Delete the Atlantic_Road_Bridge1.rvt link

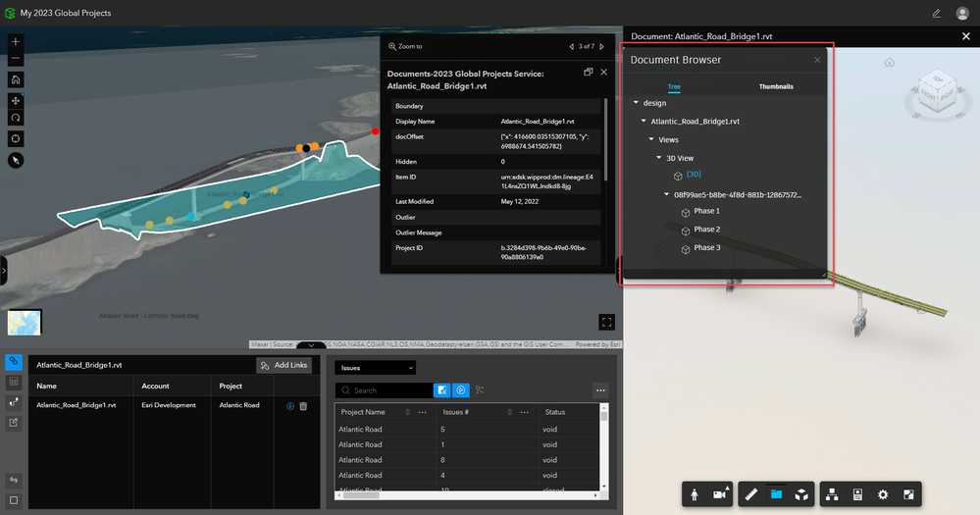click(303, 406)
